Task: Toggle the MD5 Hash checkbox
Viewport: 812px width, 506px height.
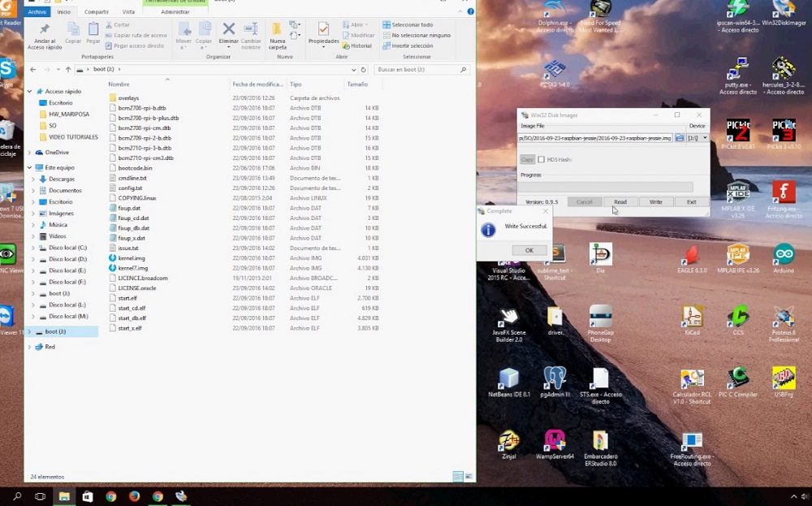Action: pos(541,159)
